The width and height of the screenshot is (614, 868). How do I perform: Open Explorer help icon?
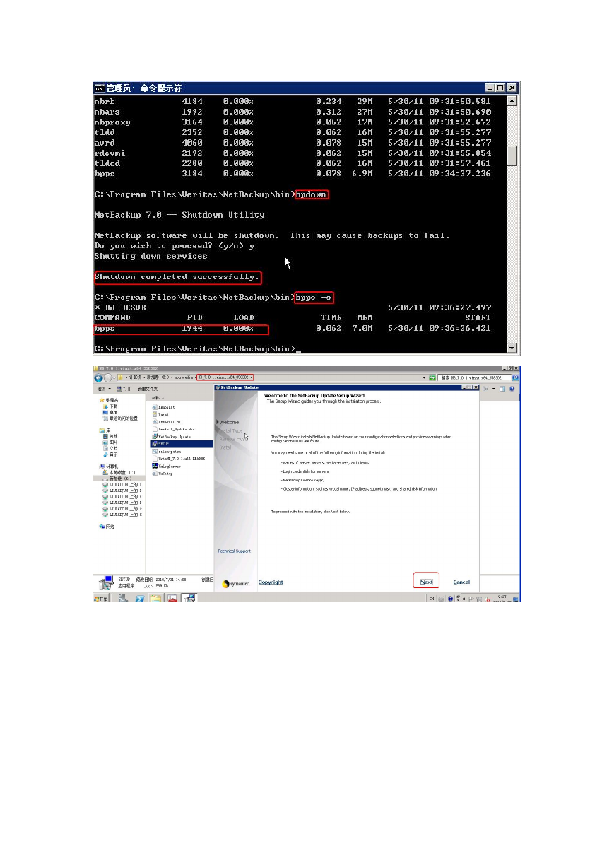tap(512, 389)
